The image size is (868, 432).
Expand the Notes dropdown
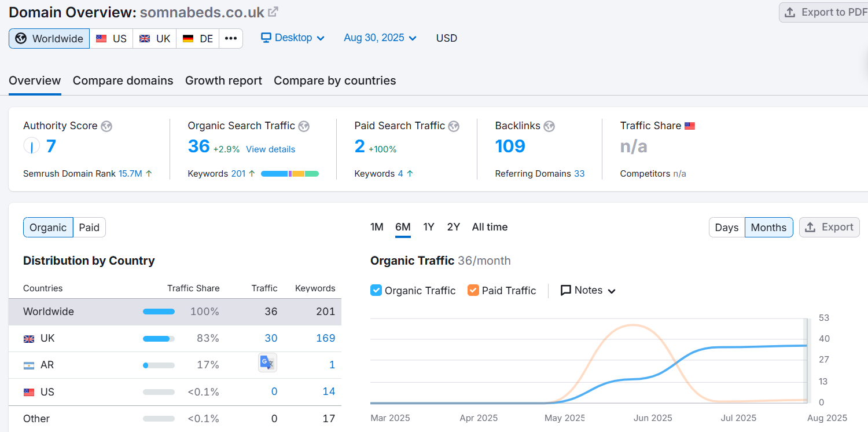(x=588, y=291)
